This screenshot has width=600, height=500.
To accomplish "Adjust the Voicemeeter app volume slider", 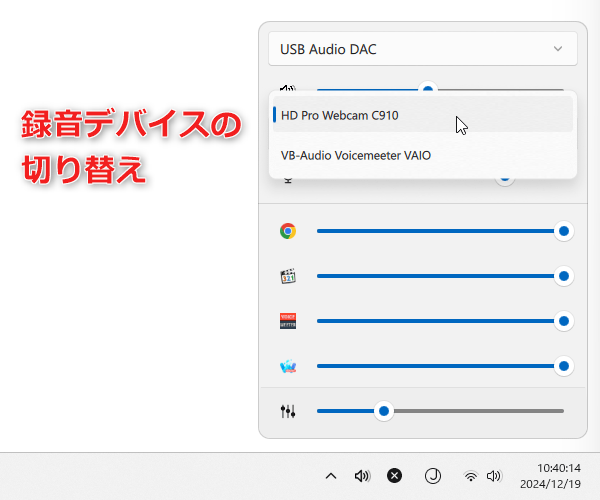I will (440, 321).
